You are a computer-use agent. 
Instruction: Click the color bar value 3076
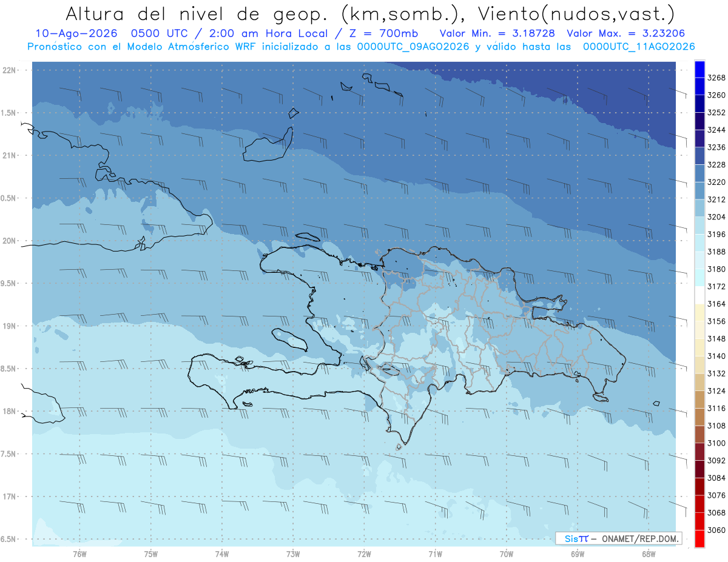point(716,495)
